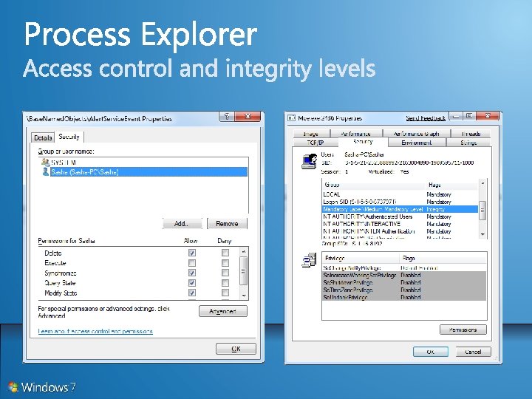Switch to the Details tab
This screenshot has height=399, width=532.
pos(43,137)
